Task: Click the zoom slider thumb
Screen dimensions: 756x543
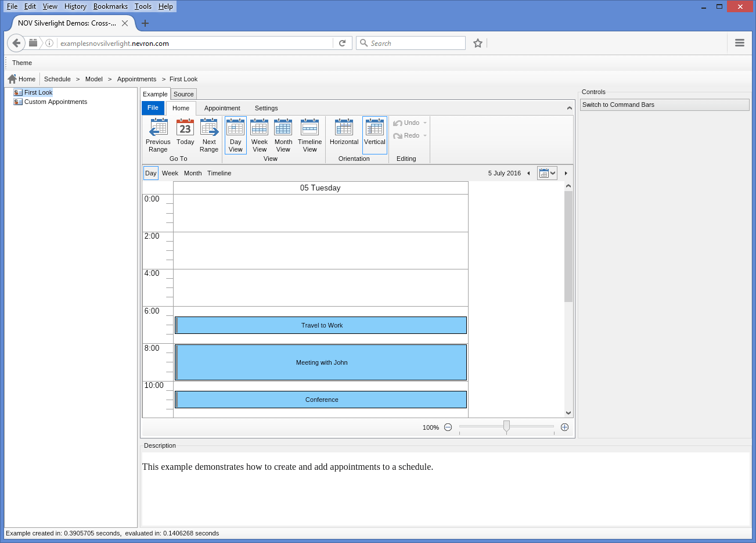Action: click(506, 427)
